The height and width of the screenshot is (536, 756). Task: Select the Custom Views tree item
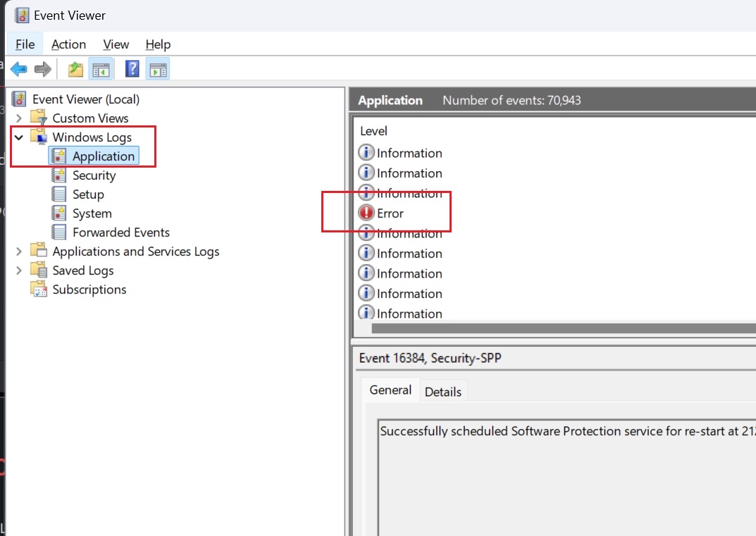[x=90, y=118]
